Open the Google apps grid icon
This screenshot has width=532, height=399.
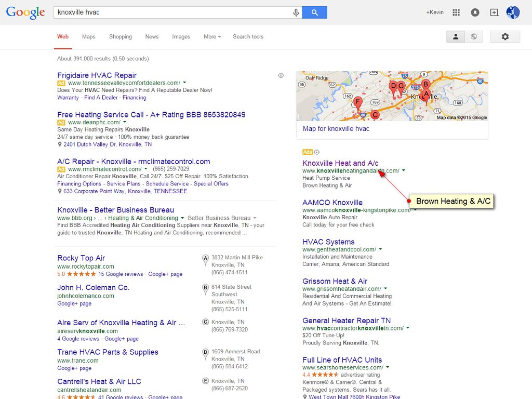[456, 12]
